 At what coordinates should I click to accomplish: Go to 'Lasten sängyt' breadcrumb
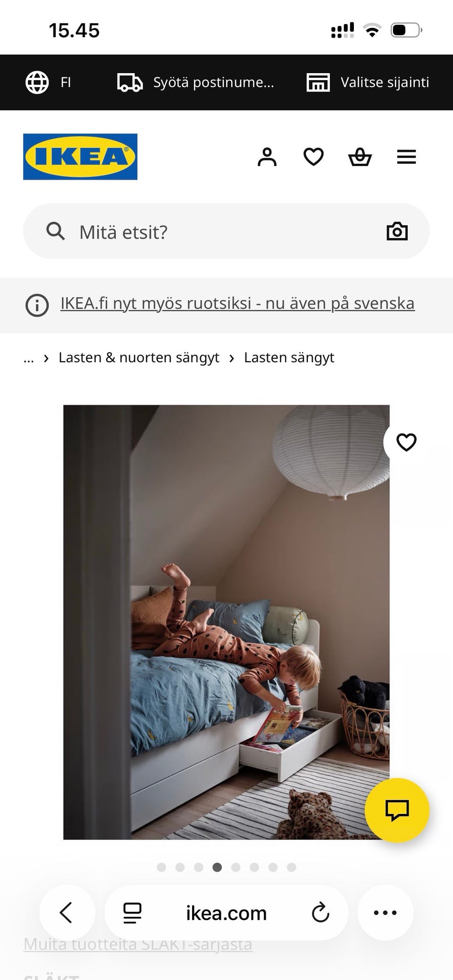(x=289, y=357)
